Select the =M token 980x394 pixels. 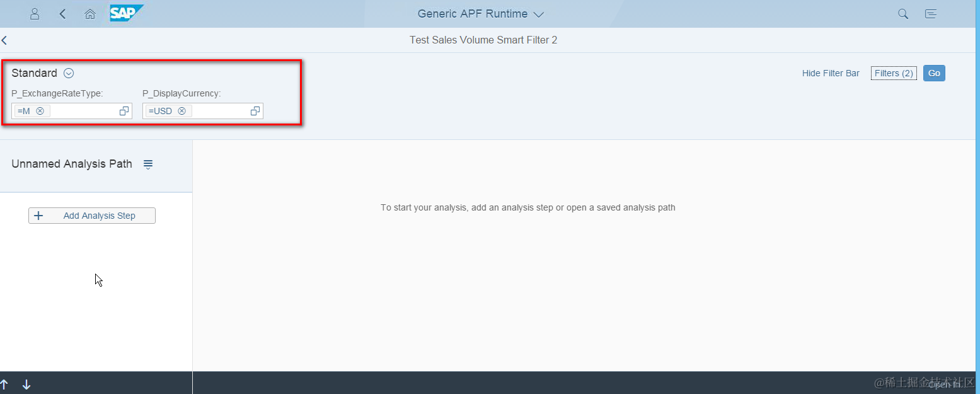point(32,111)
